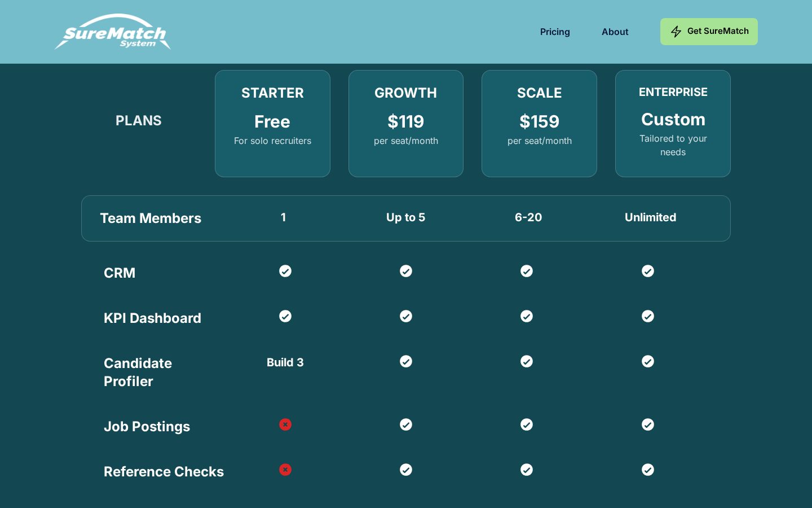
Task: Click Candidate Profiler checkmark under Growth
Action: point(406,361)
